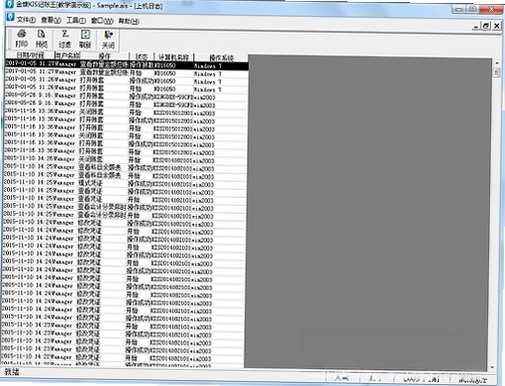Open the 文件(F) menu
This screenshot has width=505, height=386.
[x=26, y=20]
